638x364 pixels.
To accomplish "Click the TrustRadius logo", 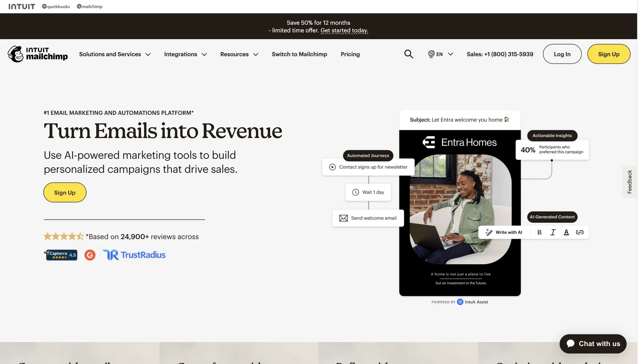I will pos(134,255).
